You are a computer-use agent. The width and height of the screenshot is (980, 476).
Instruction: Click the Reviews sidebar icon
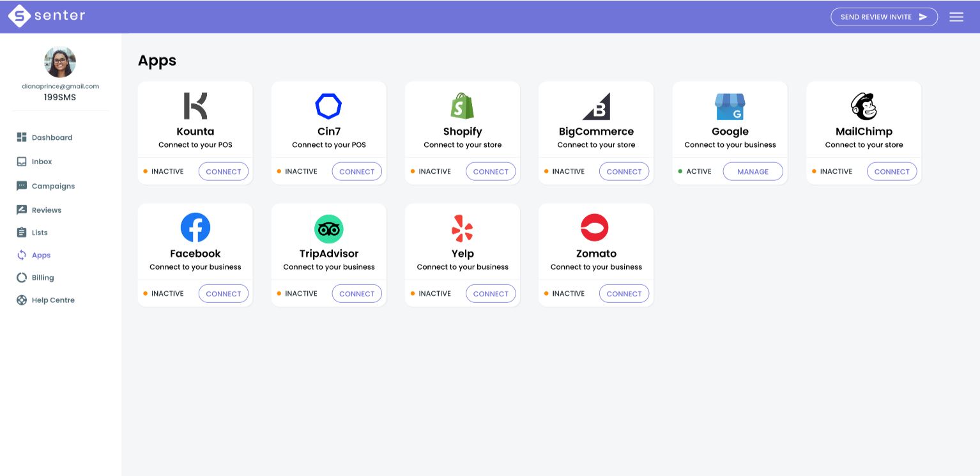22,210
